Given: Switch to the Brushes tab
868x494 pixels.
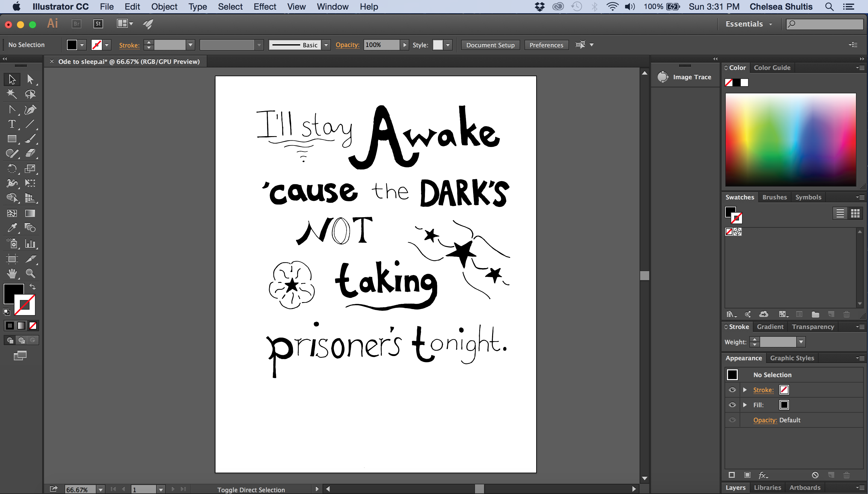Looking at the screenshot, I should click(x=774, y=197).
